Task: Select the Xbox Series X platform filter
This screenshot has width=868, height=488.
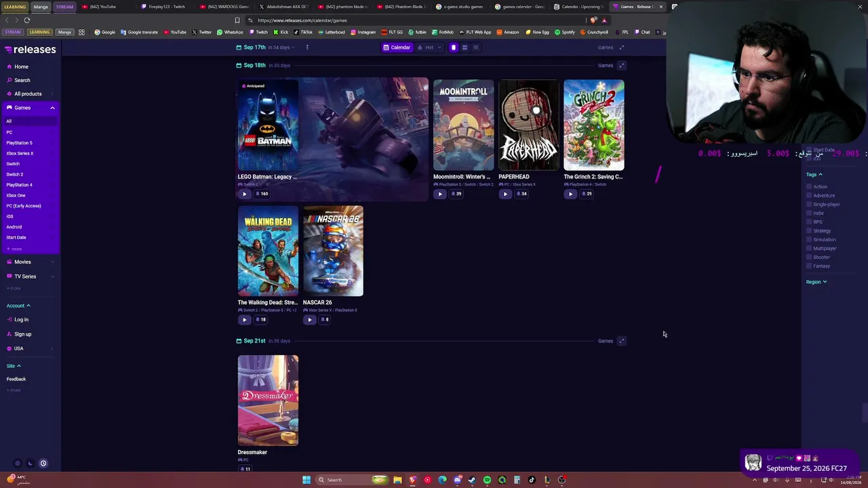Action: (x=20, y=153)
